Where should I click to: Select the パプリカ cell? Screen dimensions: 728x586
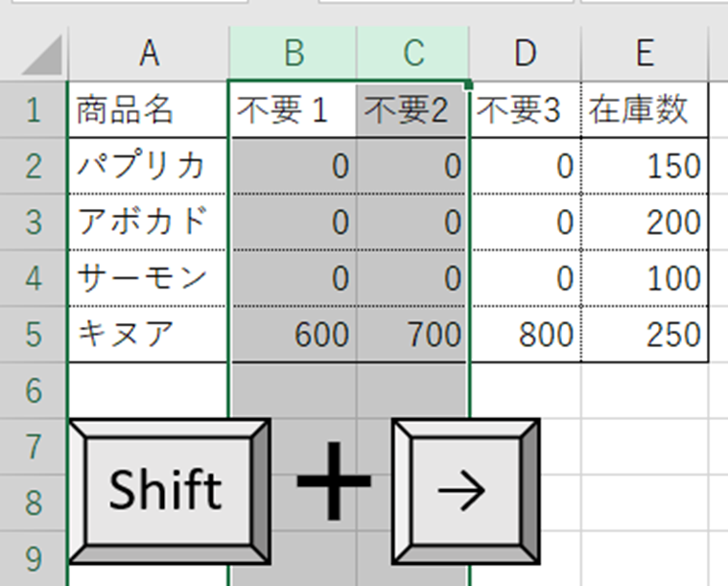148,166
